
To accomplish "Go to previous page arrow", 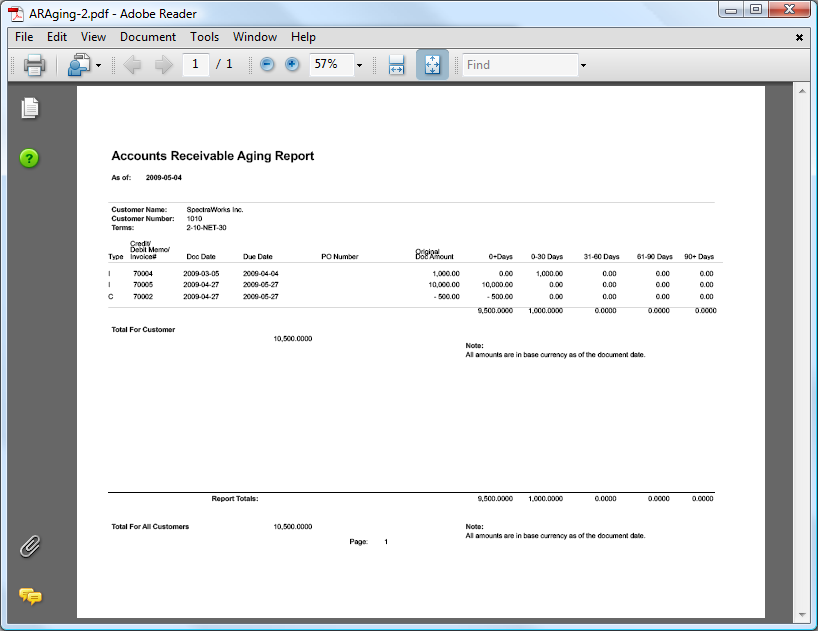I will pyautogui.click(x=133, y=65).
